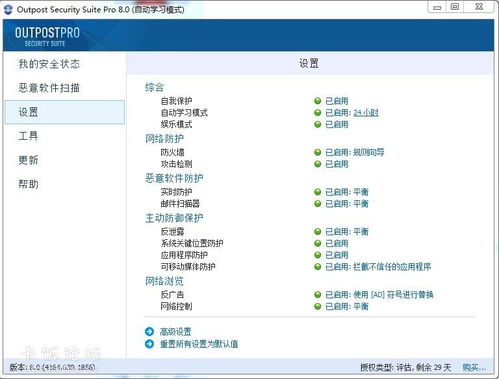Click 已启用 status for 自我保护
The width and height of the screenshot is (499, 379).
(337, 101)
